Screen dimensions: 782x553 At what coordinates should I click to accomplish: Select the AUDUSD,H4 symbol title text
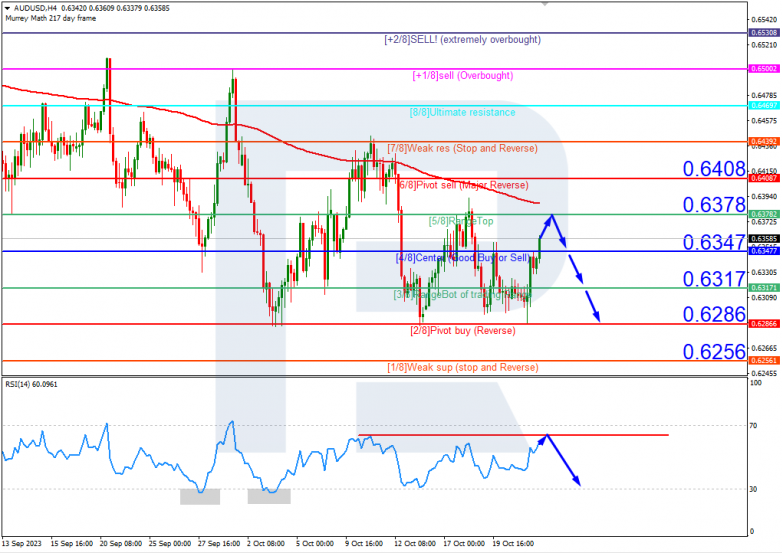[35, 8]
